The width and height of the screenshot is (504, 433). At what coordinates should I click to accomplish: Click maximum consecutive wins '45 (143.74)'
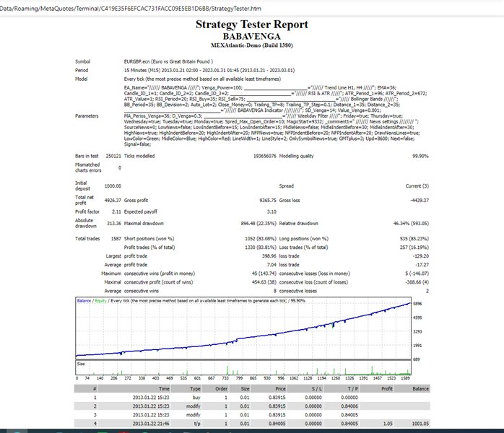coord(264,274)
